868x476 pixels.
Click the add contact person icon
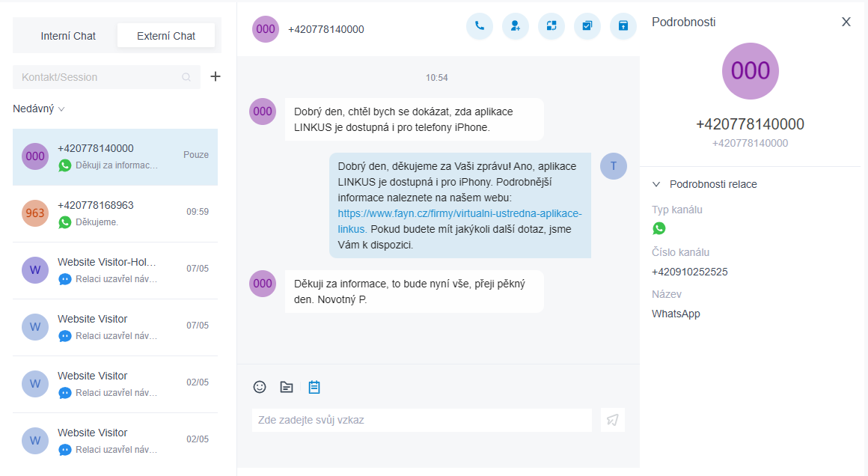pyautogui.click(x=516, y=26)
